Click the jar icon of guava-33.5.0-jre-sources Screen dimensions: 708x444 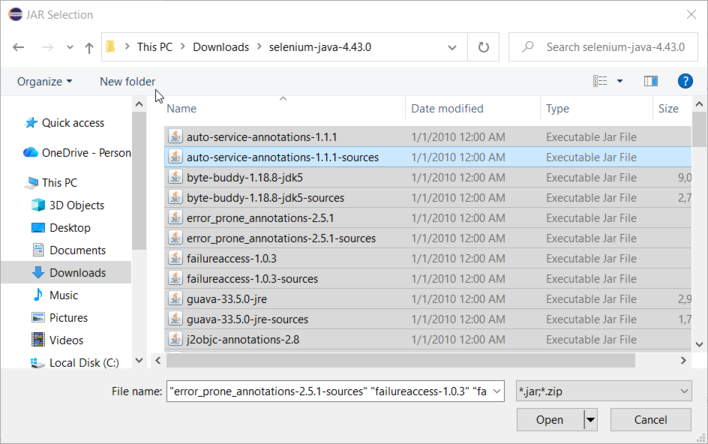(x=175, y=319)
